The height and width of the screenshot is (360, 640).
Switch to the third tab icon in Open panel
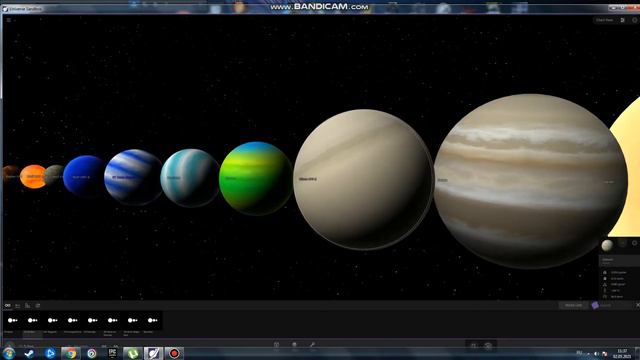[27, 305]
